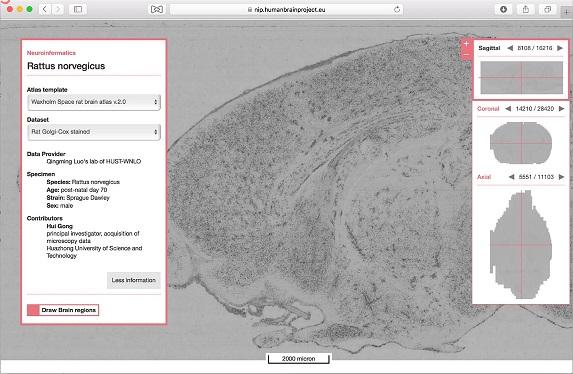The height and width of the screenshot is (374, 573).
Task: Click the Safari address bar
Action: pyautogui.click(x=286, y=10)
